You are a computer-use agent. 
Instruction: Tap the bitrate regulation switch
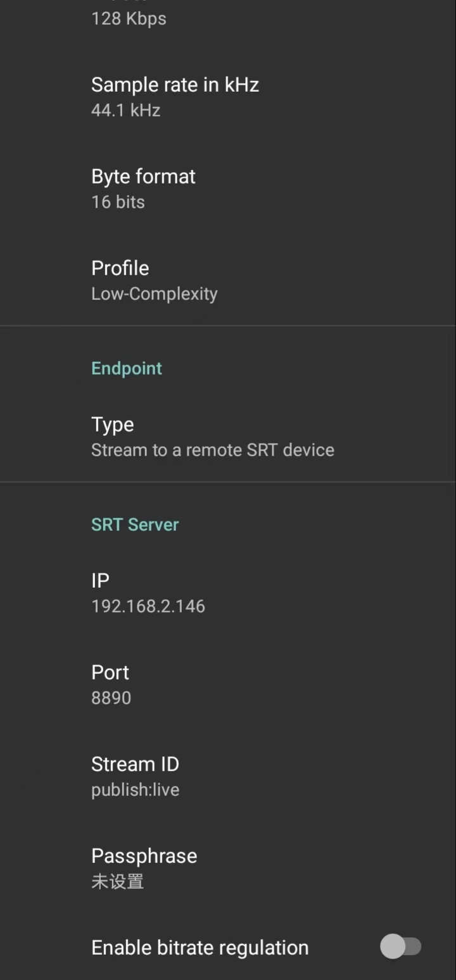402,946
